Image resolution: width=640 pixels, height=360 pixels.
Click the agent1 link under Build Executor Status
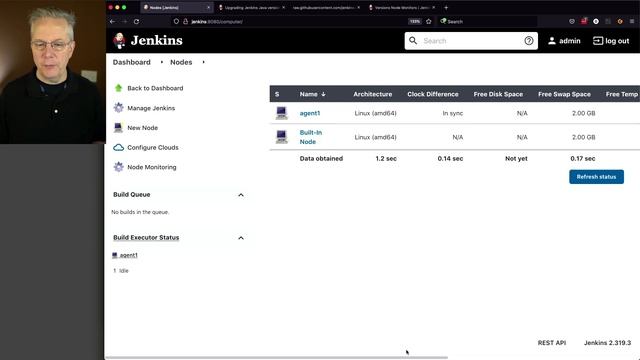coord(129,255)
